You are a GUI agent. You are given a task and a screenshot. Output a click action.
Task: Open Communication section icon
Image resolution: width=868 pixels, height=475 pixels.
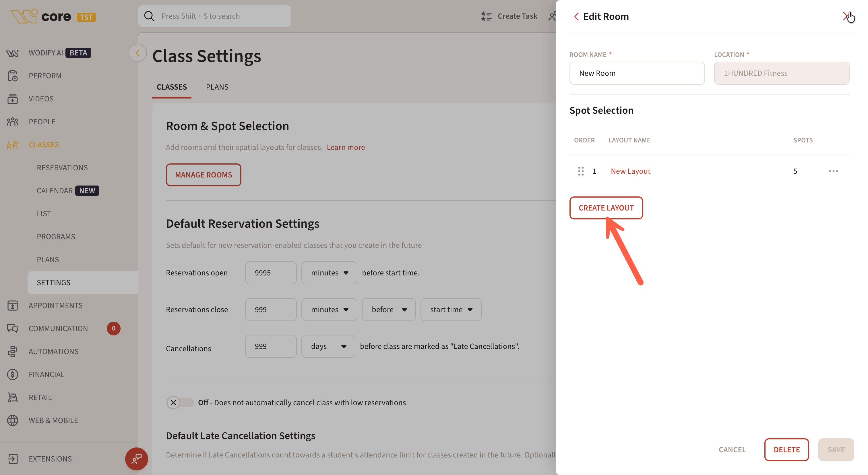click(x=12, y=328)
